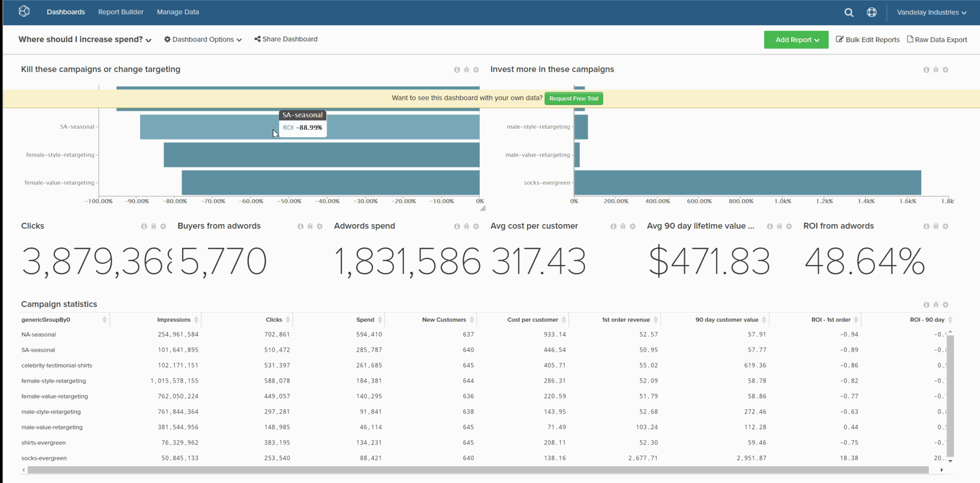Click the bug icon on Invest more in these campaigns
The width and height of the screenshot is (980, 483).
pyautogui.click(x=936, y=70)
